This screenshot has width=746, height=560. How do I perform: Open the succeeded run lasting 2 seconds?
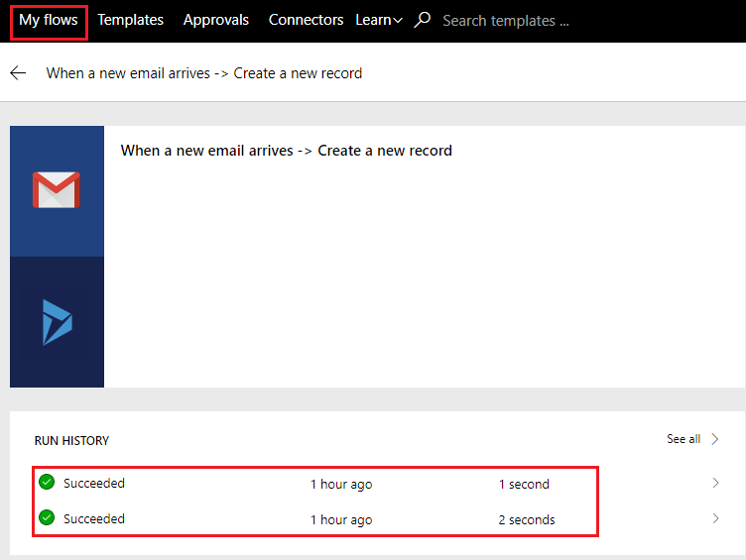[378, 519]
